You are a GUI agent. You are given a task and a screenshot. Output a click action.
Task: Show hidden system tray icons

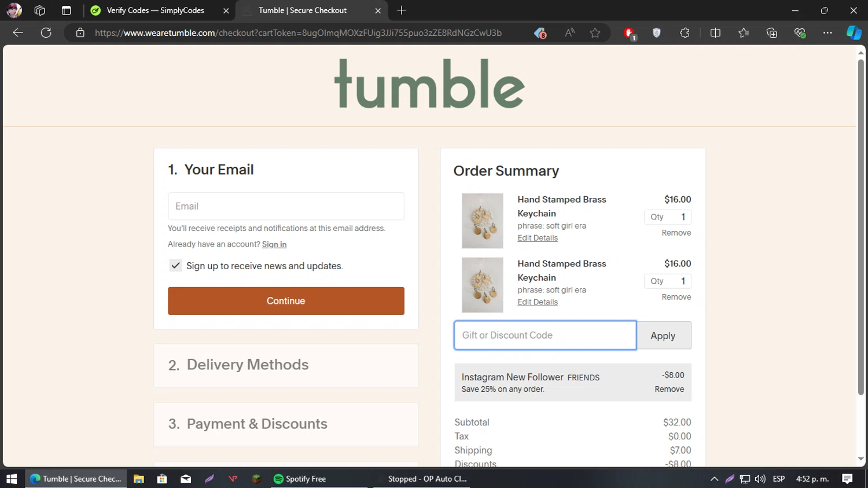click(714, 479)
